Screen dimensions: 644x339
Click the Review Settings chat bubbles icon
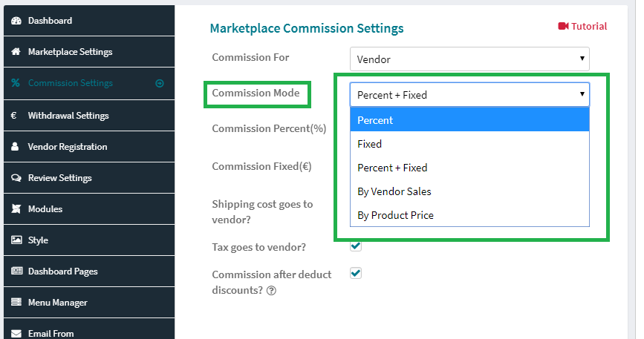click(16, 178)
